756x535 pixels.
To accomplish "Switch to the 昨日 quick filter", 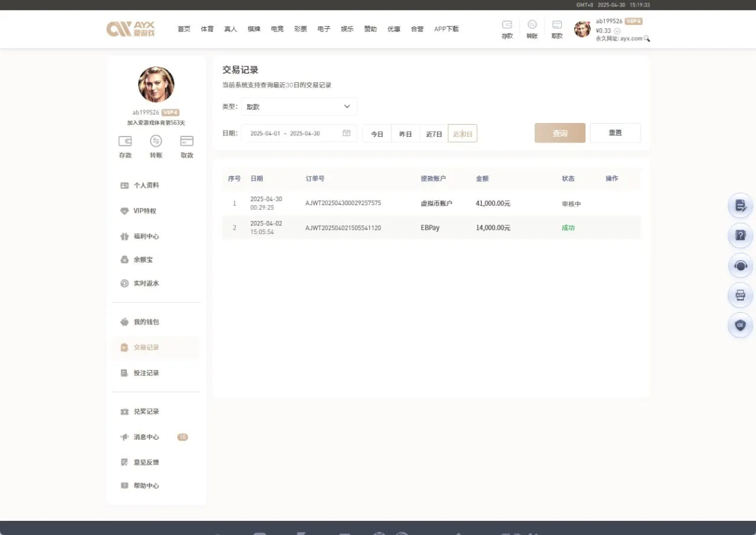I will (x=405, y=134).
